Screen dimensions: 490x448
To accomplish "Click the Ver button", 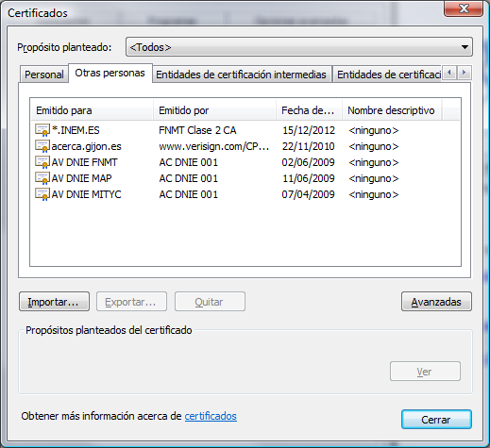I will [x=425, y=372].
